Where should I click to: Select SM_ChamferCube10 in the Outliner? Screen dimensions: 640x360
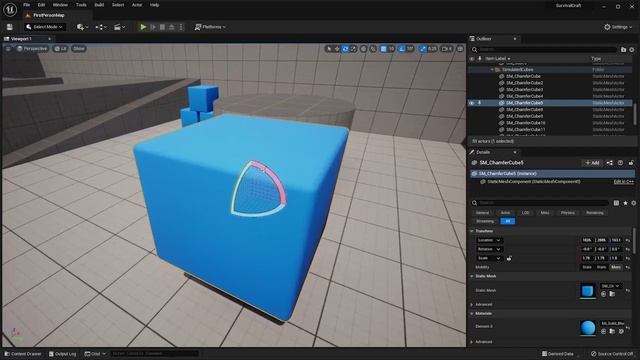tap(526, 123)
